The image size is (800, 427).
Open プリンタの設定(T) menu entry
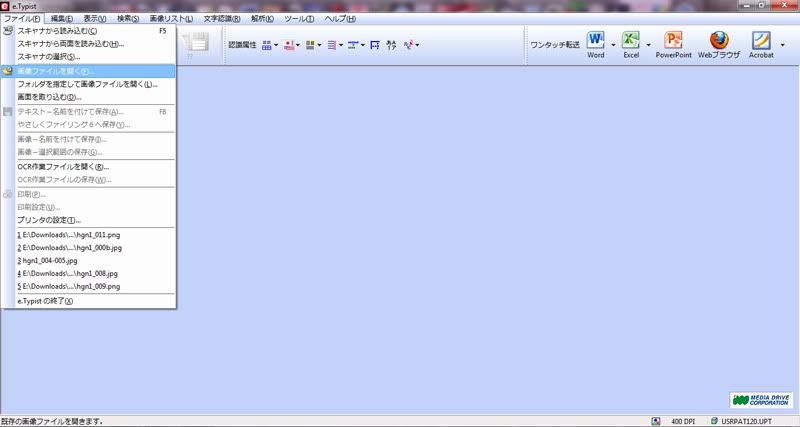pos(89,220)
